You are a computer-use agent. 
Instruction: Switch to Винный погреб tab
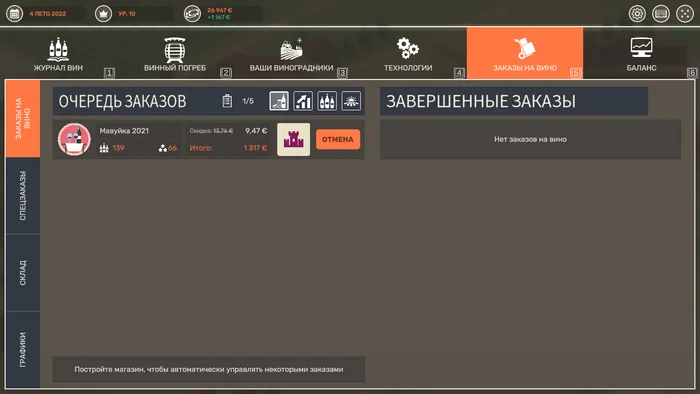[175, 54]
